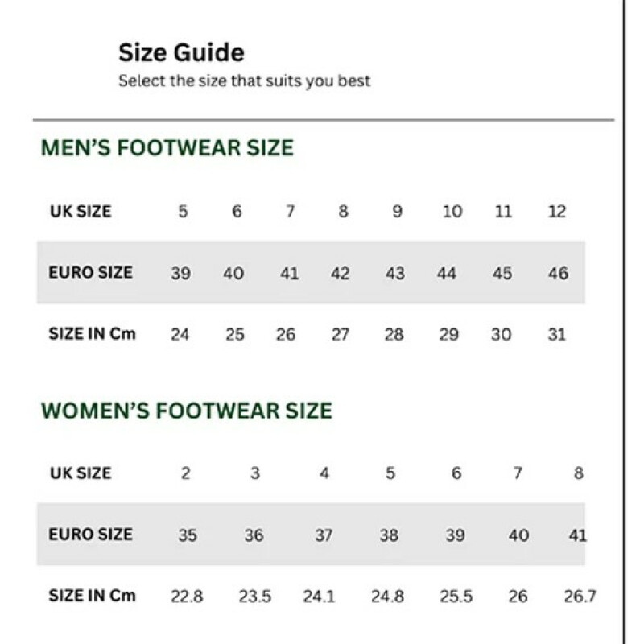Screen dimensions: 644x644
Task: Choose women's Euro size 35
Action: pos(187,535)
